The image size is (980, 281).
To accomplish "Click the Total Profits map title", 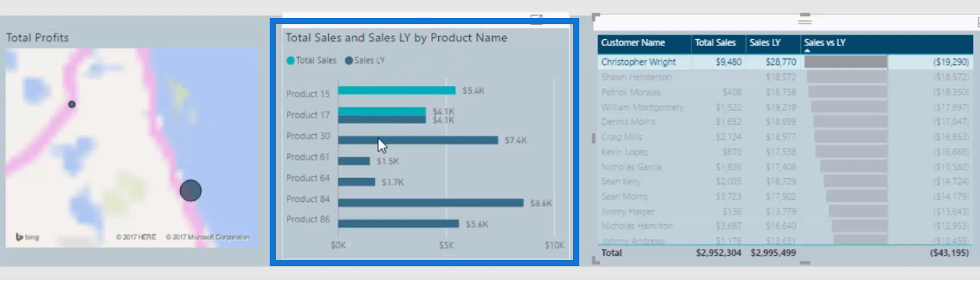I will pos(37,37).
